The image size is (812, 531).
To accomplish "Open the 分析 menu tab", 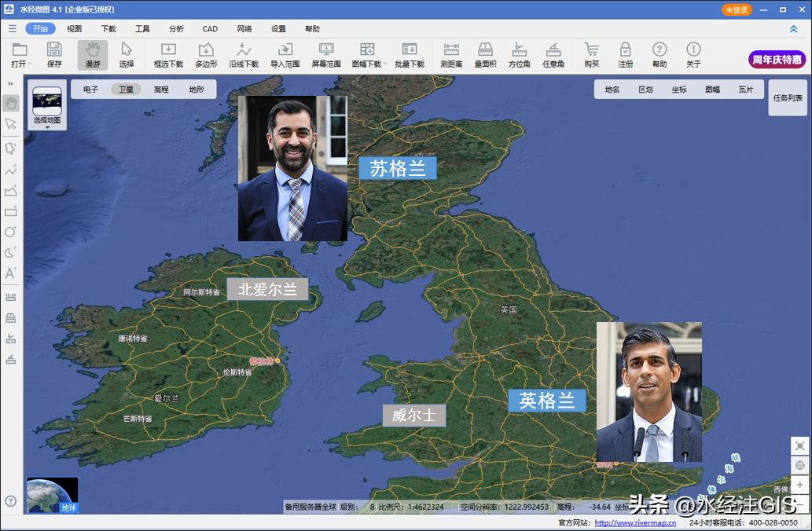I will (x=176, y=29).
